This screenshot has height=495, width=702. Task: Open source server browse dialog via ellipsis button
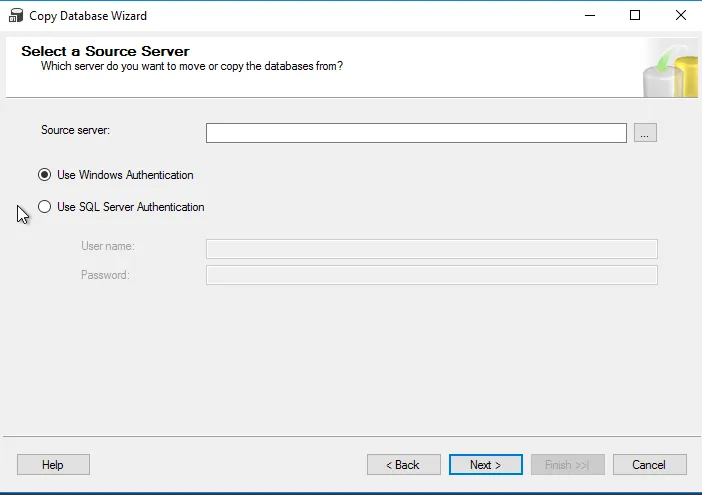[x=645, y=133]
